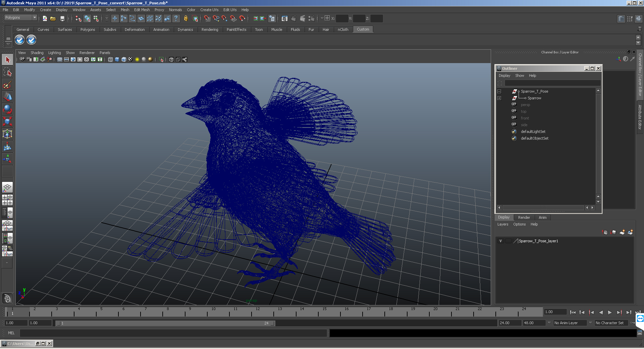Viewport: 644px width, 349px height.
Task: Click first checkmark shelf button in Custom shelf
Action: 20,40
